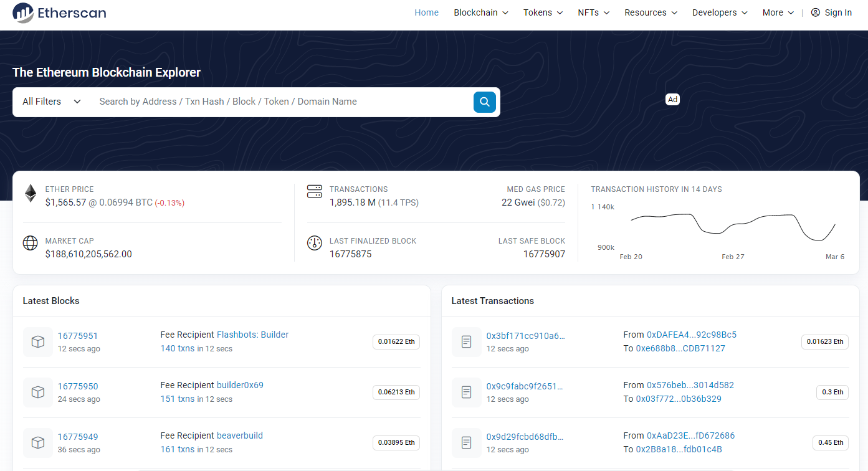Click the 0.01622 Eth reward badge
This screenshot has height=471, width=868.
(396, 342)
